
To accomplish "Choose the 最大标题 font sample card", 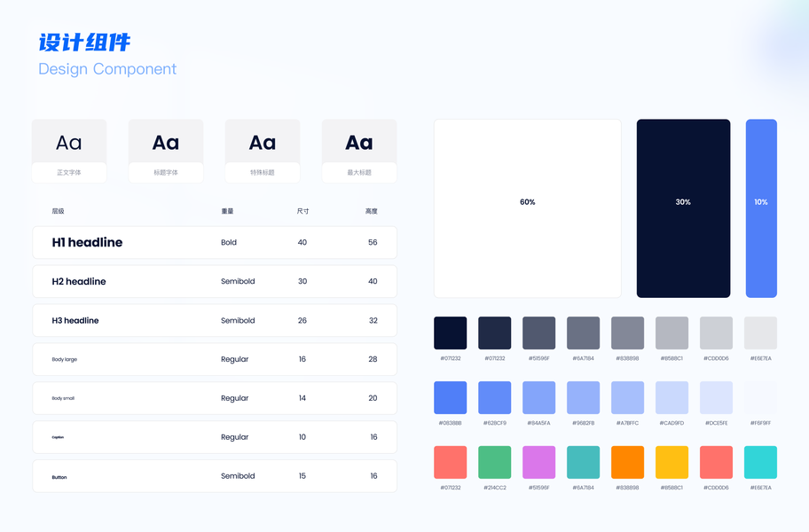I will tap(359, 151).
